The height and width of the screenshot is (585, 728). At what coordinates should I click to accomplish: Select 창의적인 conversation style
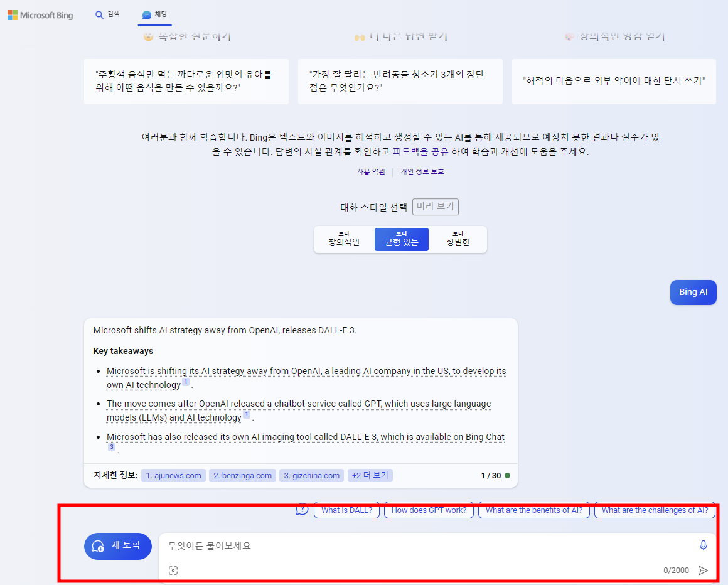tap(344, 239)
